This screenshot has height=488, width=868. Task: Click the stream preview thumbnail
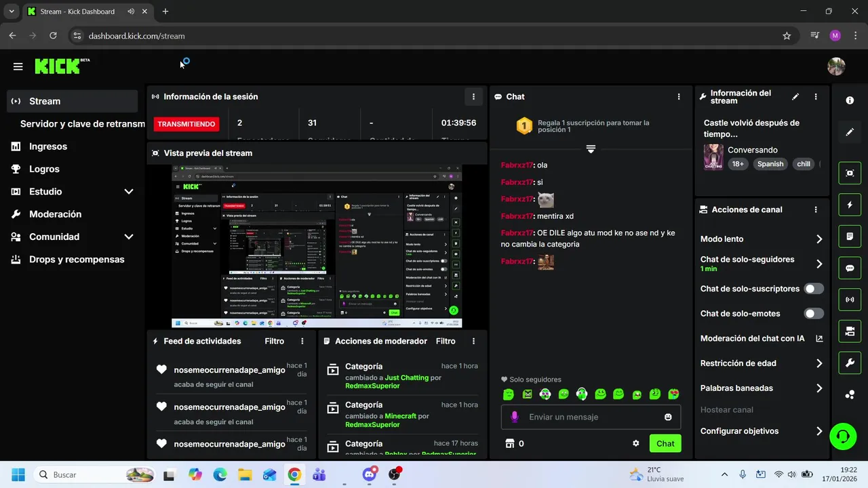(317, 247)
